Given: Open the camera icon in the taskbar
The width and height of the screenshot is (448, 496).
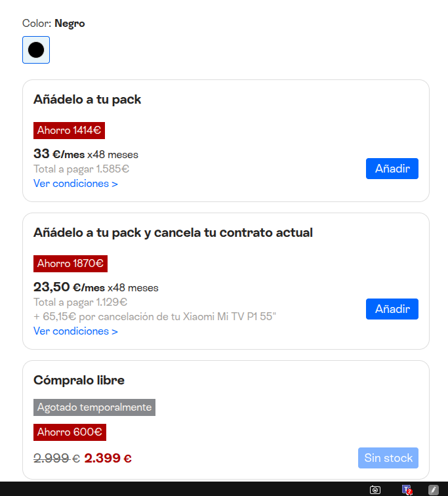Looking at the screenshot, I should pos(375,489).
